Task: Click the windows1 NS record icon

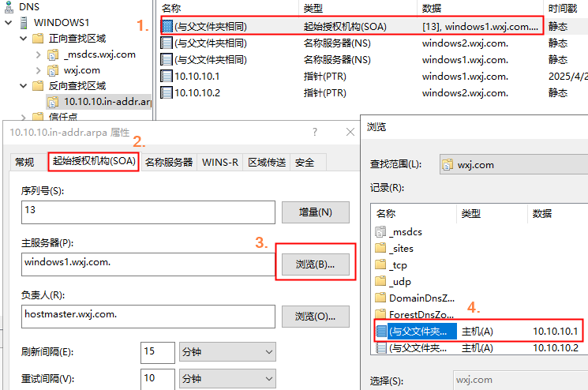Action: click(167, 60)
